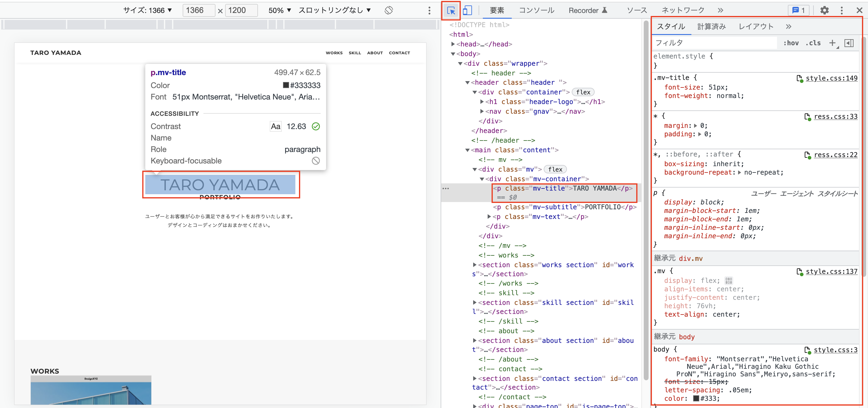Toggle the :hov element state button
Screen dimensions: 868x408
click(791, 43)
